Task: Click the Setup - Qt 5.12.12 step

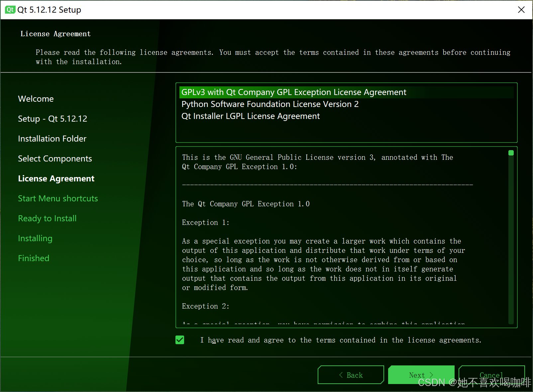Action: (53, 119)
